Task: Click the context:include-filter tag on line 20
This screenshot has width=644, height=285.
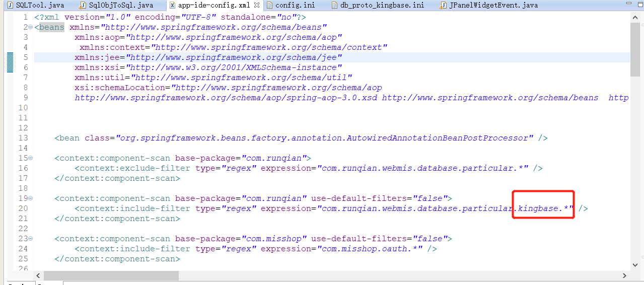Action: [x=133, y=208]
